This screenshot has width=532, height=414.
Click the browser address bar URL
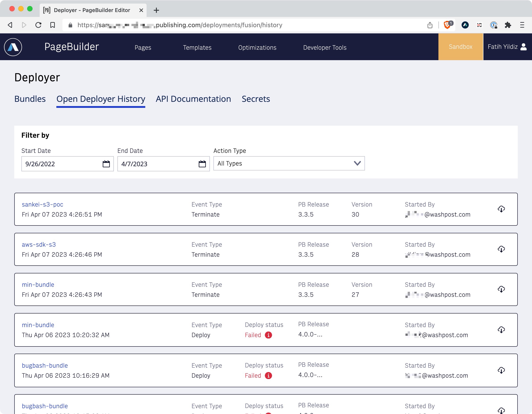point(180,25)
